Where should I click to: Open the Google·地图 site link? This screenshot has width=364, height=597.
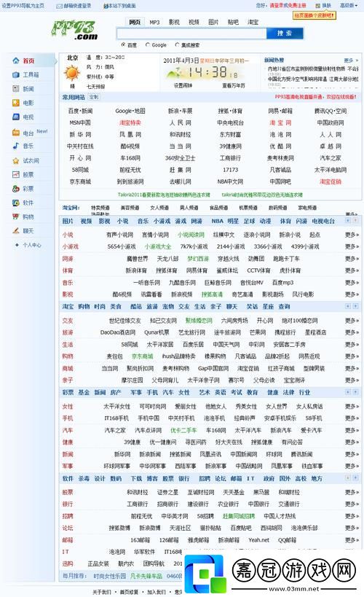[130, 111]
